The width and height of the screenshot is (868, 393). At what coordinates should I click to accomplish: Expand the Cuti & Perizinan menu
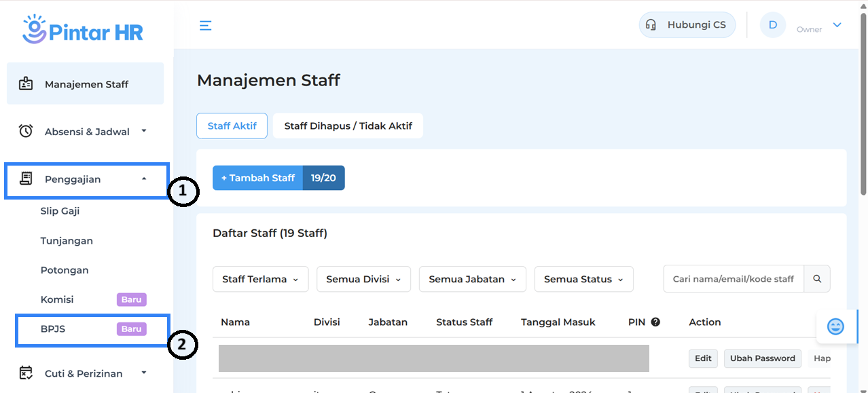coord(87,373)
